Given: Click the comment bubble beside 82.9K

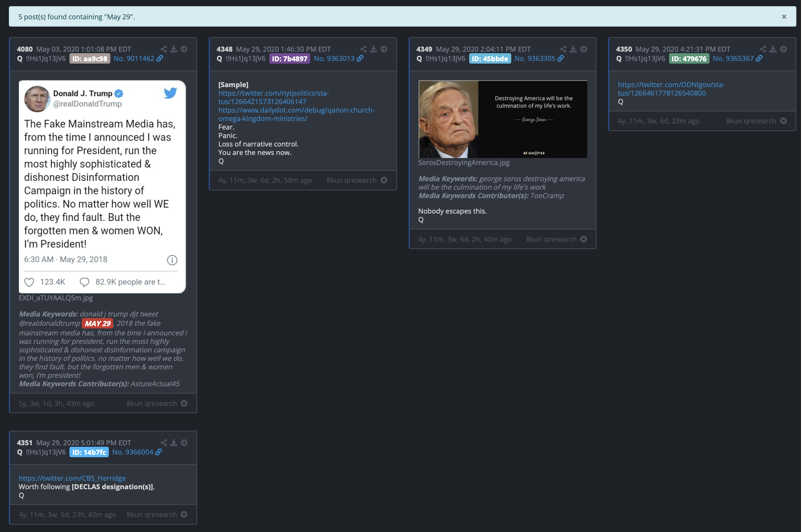Looking at the screenshot, I should tap(84, 282).
